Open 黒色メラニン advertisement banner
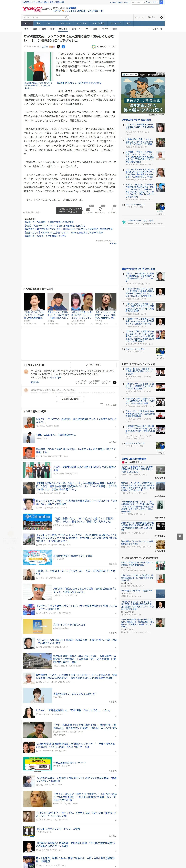The image size is (186, 868). pos(143,94)
